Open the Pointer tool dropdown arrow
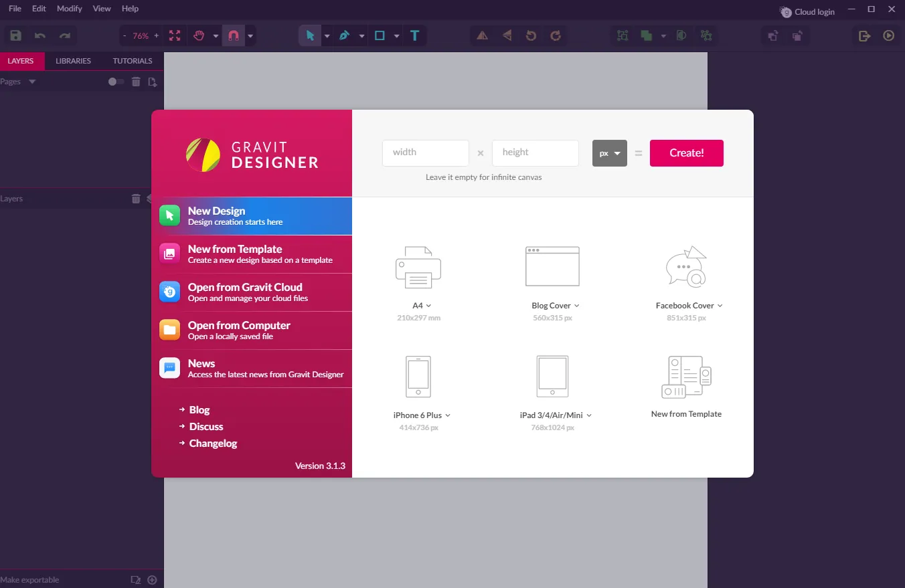The image size is (905, 588). pyautogui.click(x=327, y=36)
